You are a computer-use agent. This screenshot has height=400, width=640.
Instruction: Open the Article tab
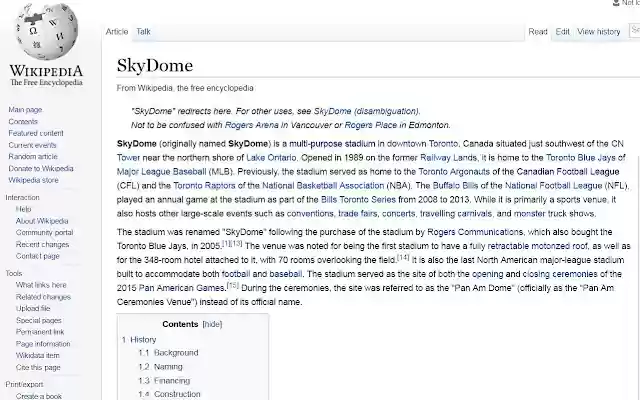[117, 31]
